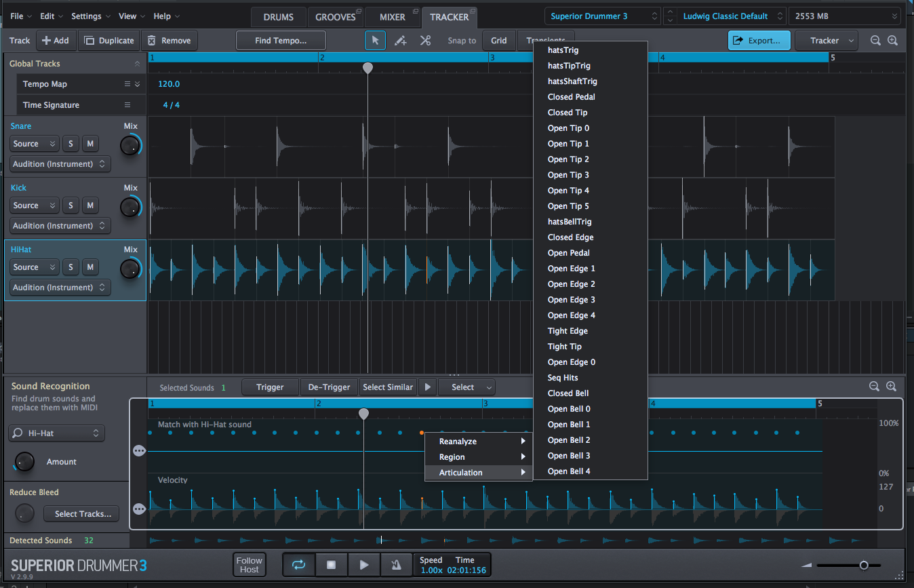
Task: Select the scissors cut tool
Action: [x=425, y=40]
